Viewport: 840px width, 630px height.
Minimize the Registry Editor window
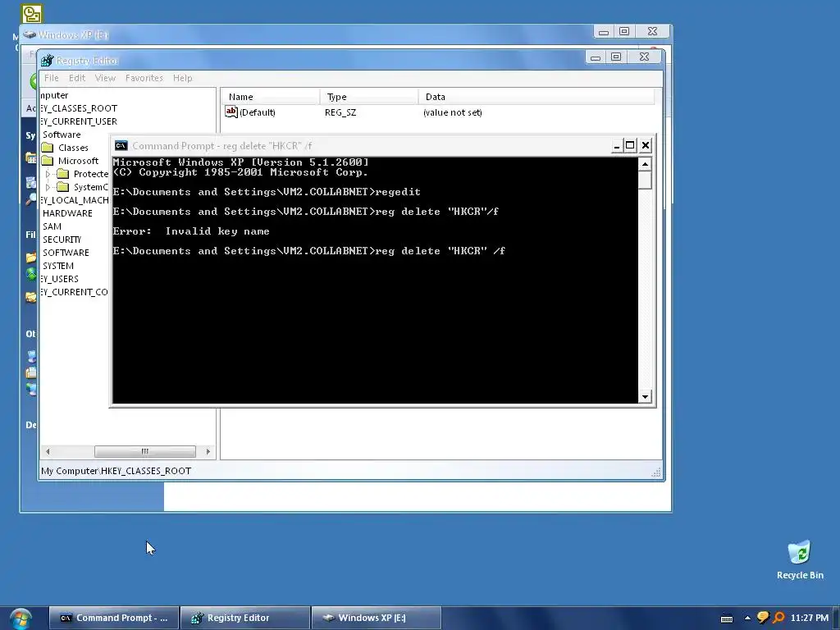(x=596, y=57)
